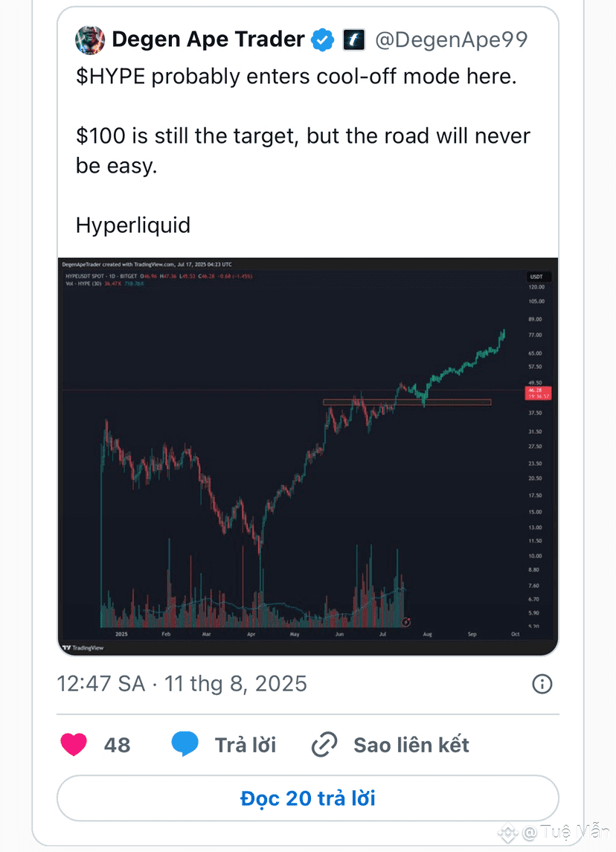Click the TradingView logo on chart
Screen dimensions: 616x852
(83, 647)
